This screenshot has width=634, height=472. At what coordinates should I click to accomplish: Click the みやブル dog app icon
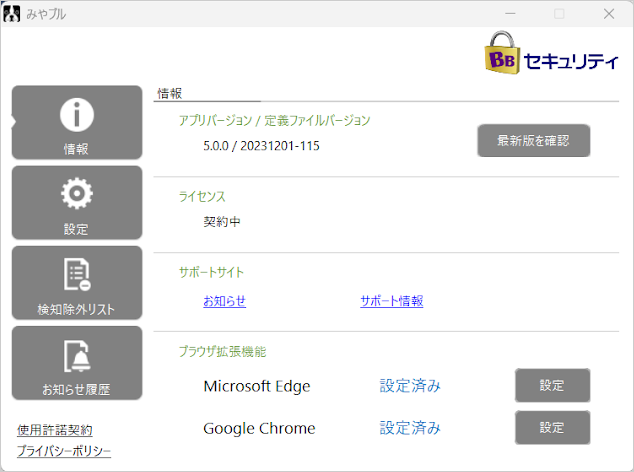click(12, 14)
